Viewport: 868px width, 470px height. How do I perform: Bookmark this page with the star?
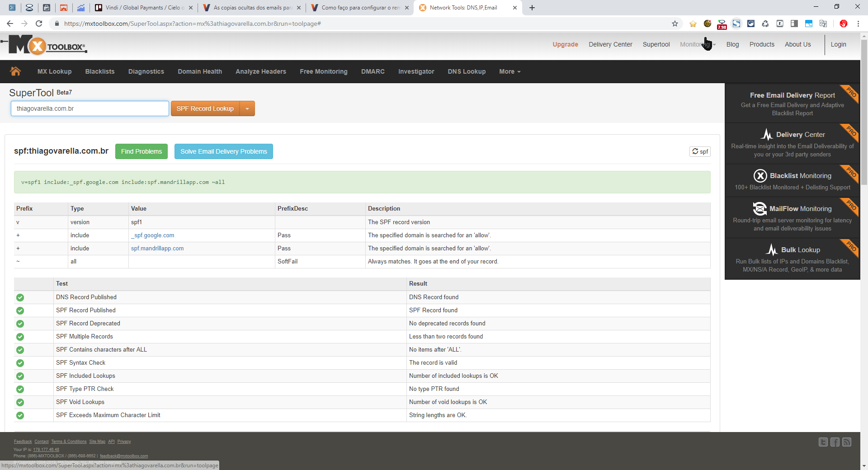click(x=675, y=23)
